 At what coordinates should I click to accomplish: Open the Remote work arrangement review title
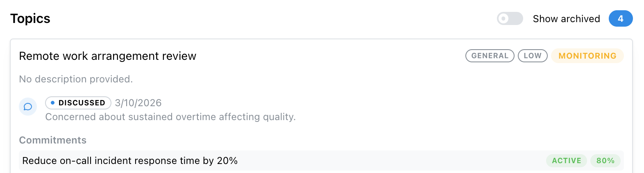coord(107,56)
